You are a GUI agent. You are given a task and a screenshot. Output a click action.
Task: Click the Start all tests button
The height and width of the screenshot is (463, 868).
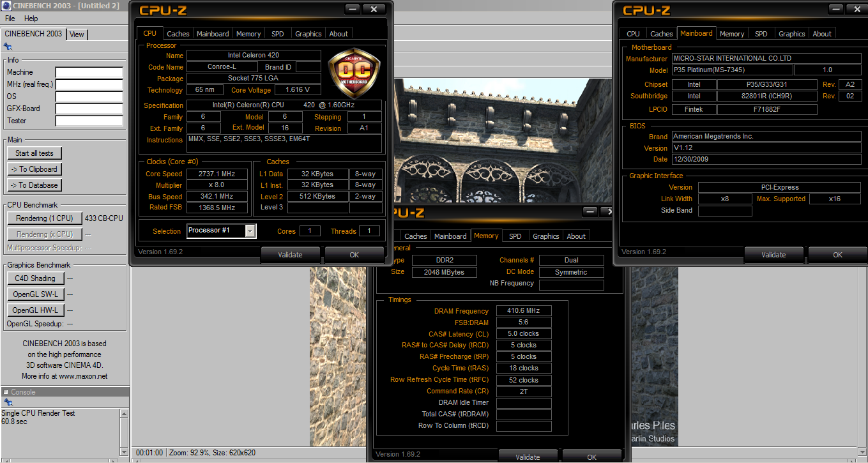pos(34,153)
